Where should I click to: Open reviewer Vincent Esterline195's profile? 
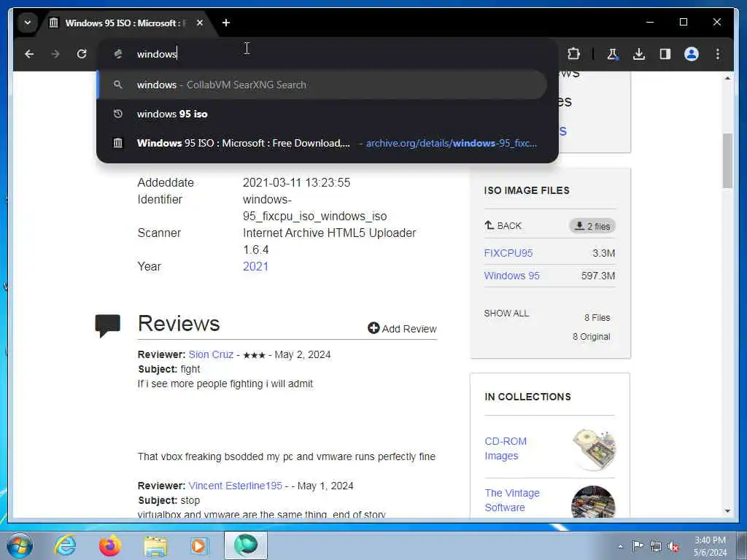pyautogui.click(x=236, y=486)
